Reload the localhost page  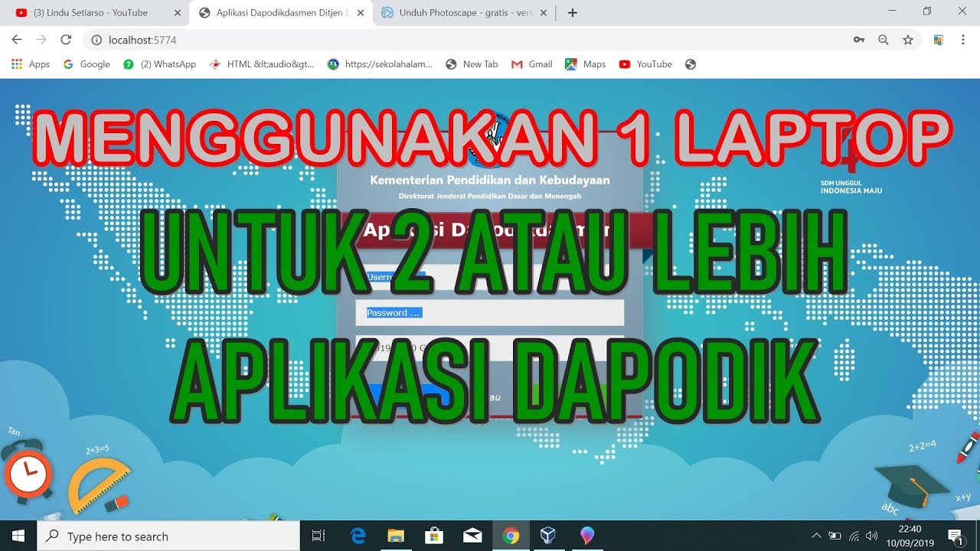(x=66, y=40)
